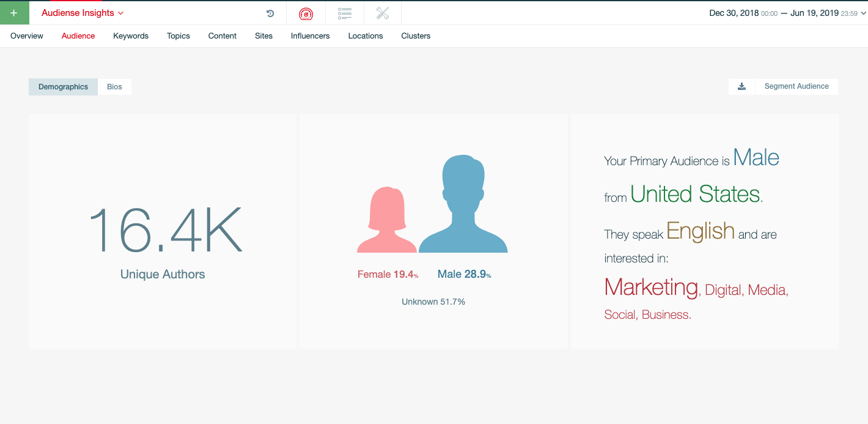Click the Dec 30, 2018 start date
868x424 pixels.
(x=734, y=13)
